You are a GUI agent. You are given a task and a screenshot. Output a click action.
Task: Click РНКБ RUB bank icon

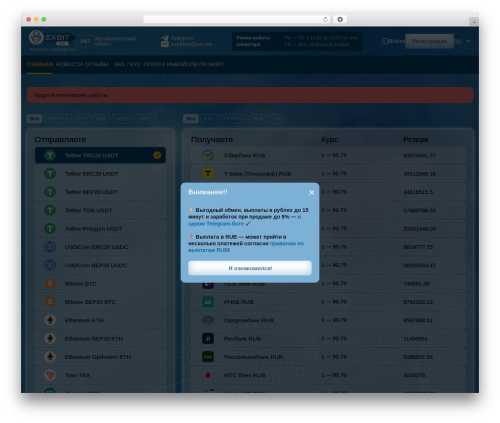[x=208, y=302]
